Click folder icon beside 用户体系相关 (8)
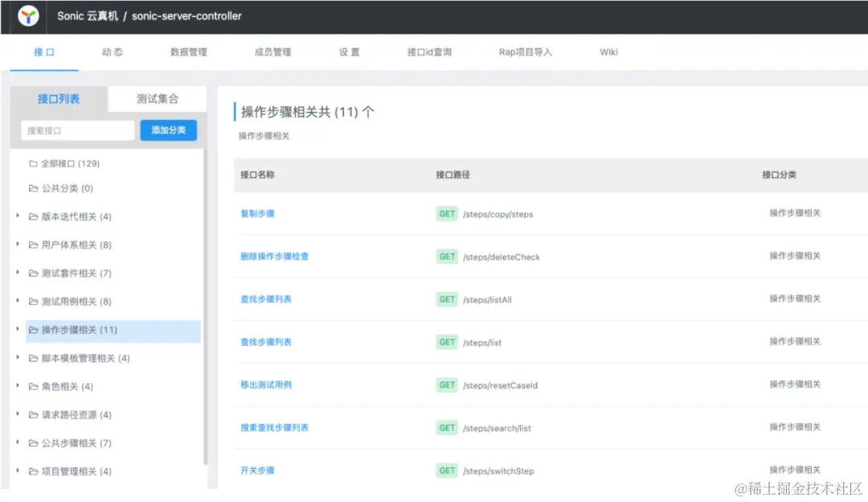Screen dimensions: 868x502 [x=33, y=245]
